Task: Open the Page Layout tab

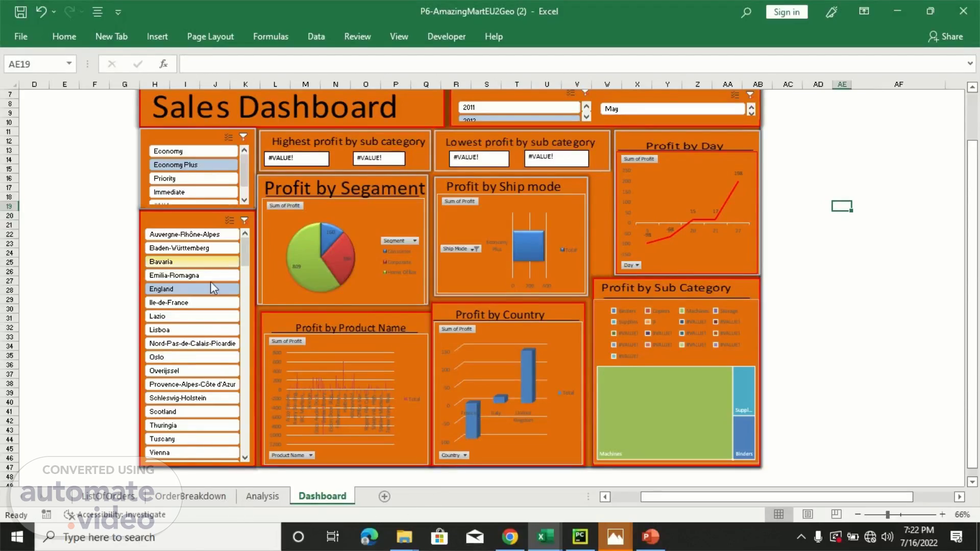Action: click(x=210, y=36)
